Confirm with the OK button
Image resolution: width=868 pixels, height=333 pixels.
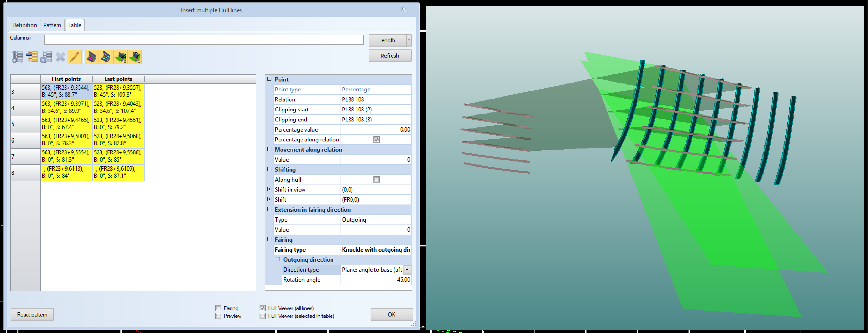click(392, 314)
